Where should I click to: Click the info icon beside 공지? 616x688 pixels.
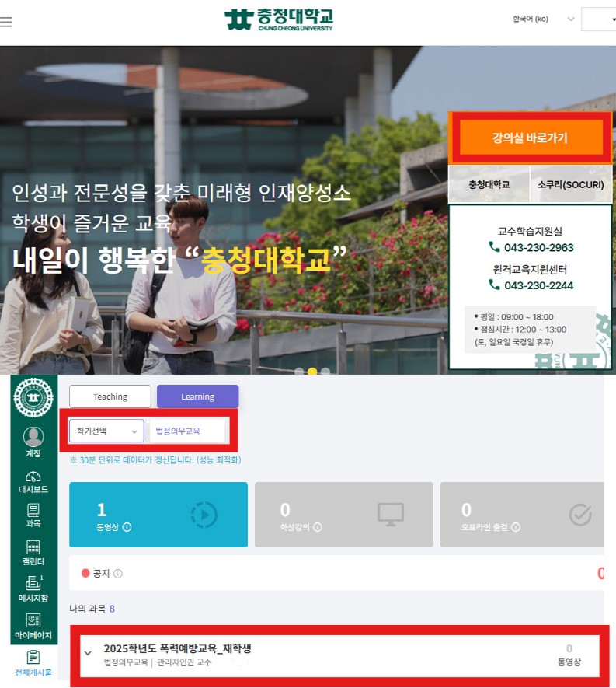pos(118,574)
